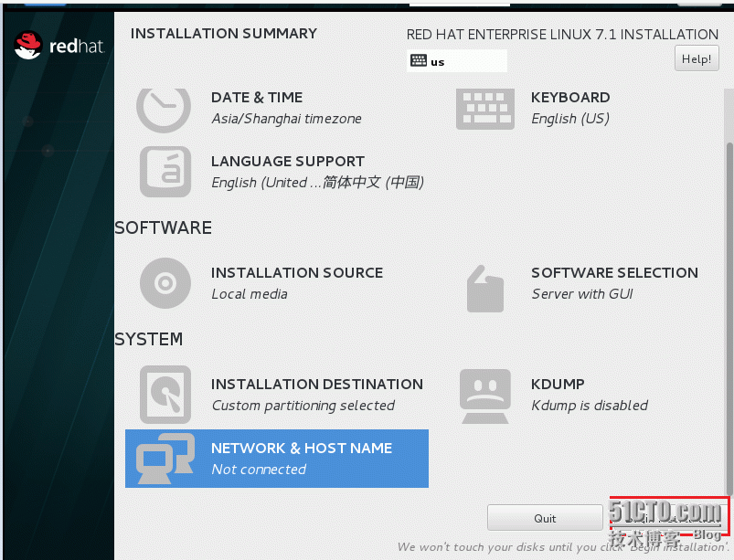Click the us keyboard layout indicator

coord(457,61)
